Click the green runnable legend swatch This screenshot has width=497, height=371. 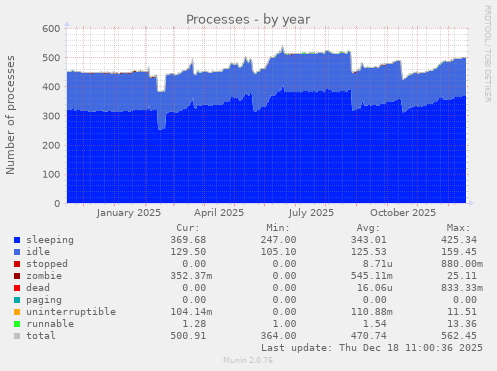[x=17, y=324]
